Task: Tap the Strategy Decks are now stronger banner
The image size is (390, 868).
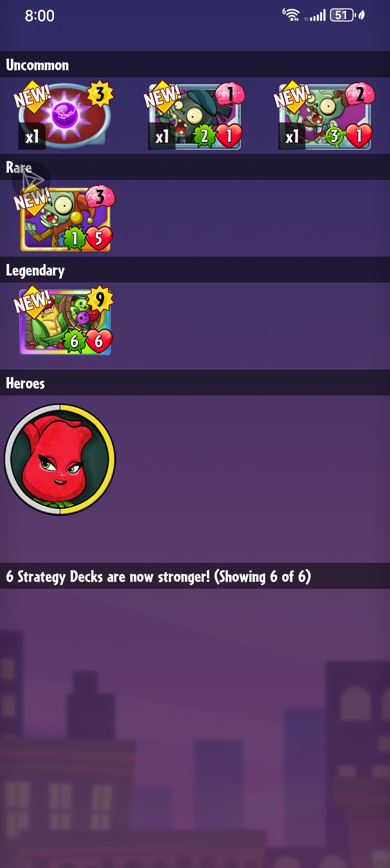Action: (x=195, y=576)
